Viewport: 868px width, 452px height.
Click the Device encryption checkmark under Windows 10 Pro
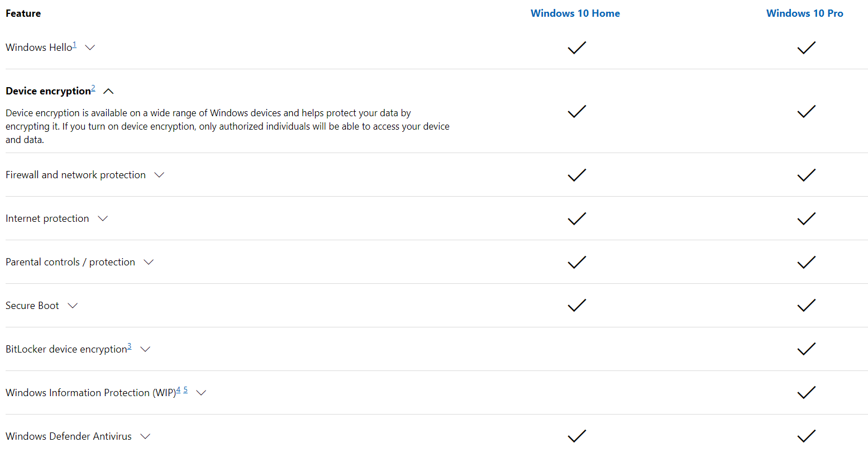coord(806,111)
